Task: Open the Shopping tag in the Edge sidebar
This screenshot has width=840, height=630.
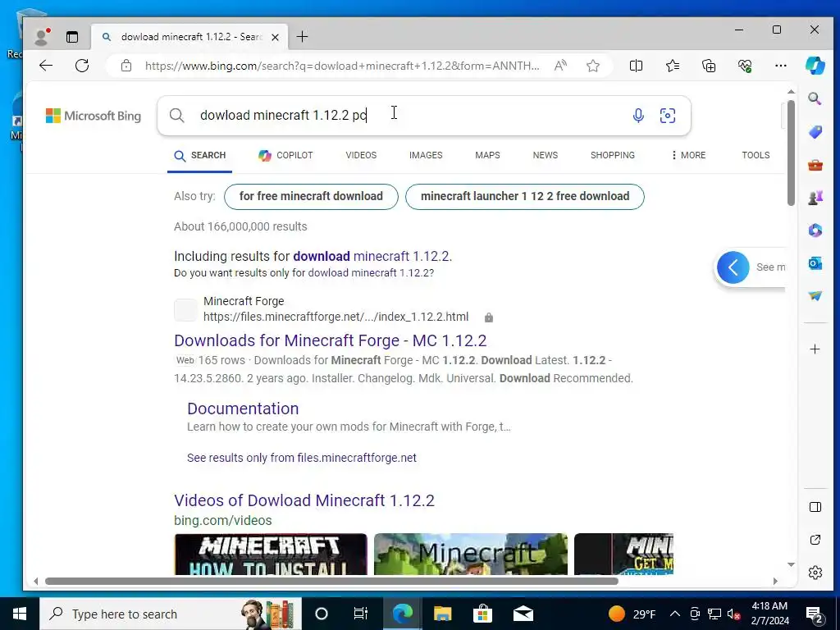Action: tap(815, 132)
